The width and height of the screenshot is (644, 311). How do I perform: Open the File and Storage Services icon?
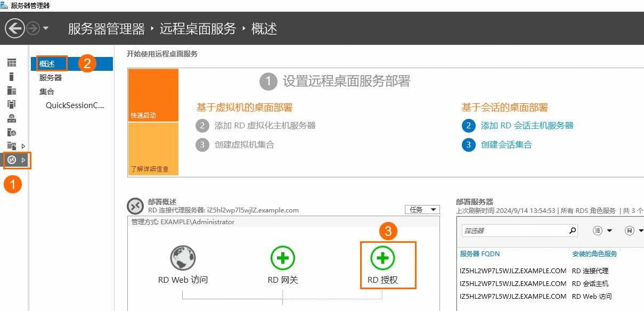(12, 146)
